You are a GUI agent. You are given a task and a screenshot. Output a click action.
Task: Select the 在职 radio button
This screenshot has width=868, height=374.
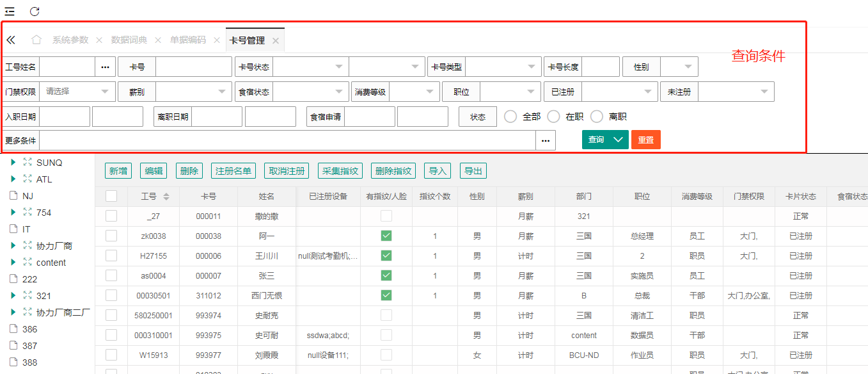coord(554,117)
